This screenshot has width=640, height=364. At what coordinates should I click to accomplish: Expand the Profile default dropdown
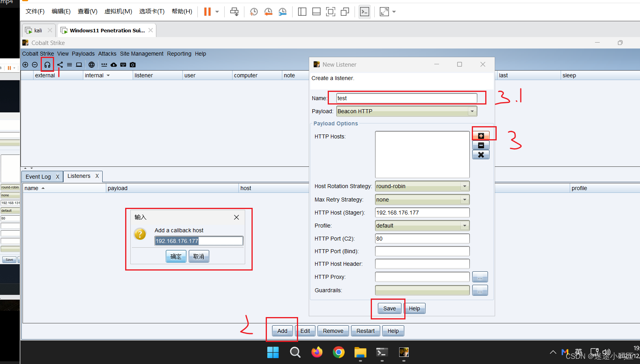coord(465,226)
